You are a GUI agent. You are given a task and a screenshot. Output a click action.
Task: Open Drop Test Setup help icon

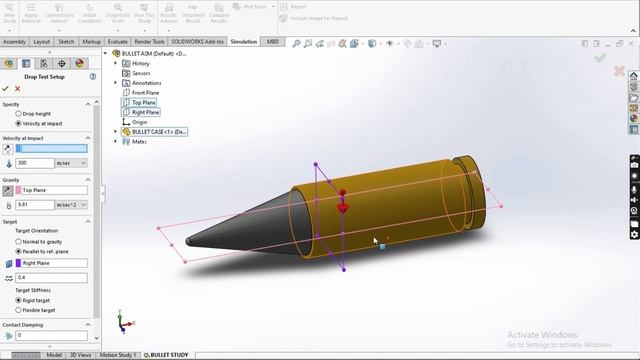pyautogui.click(x=93, y=76)
